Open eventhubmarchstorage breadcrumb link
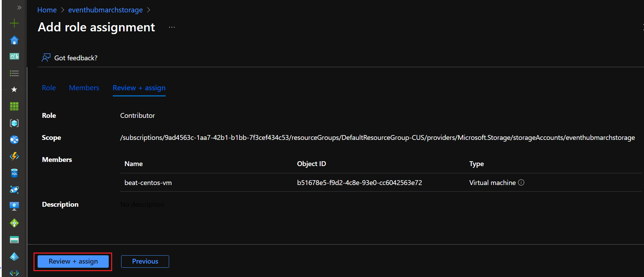The height and width of the screenshot is (277, 644). (105, 10)
